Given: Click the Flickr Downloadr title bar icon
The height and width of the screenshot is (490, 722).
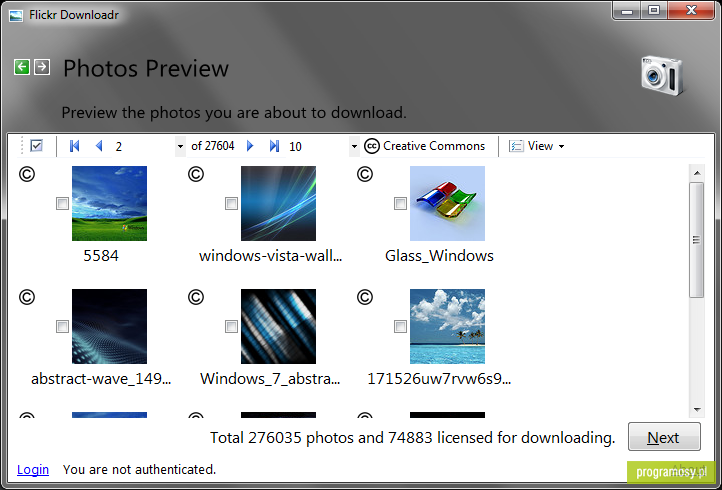Looking at the screenshot, I should [x=16, y=16].
